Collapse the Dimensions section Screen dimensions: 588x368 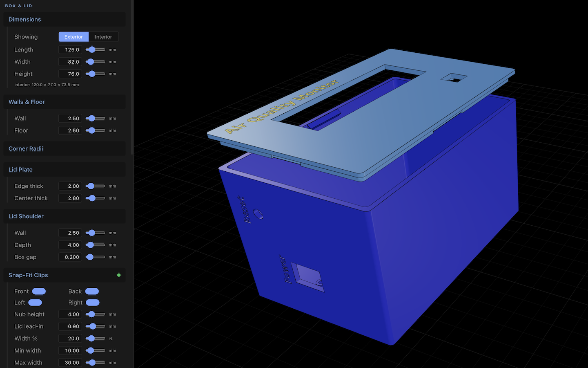tap(65, 19)
